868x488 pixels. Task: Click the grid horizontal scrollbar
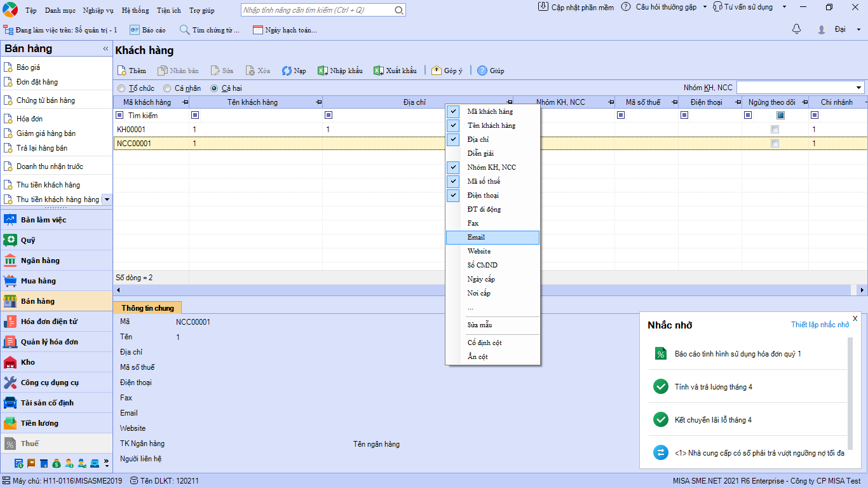coord(489,290)
